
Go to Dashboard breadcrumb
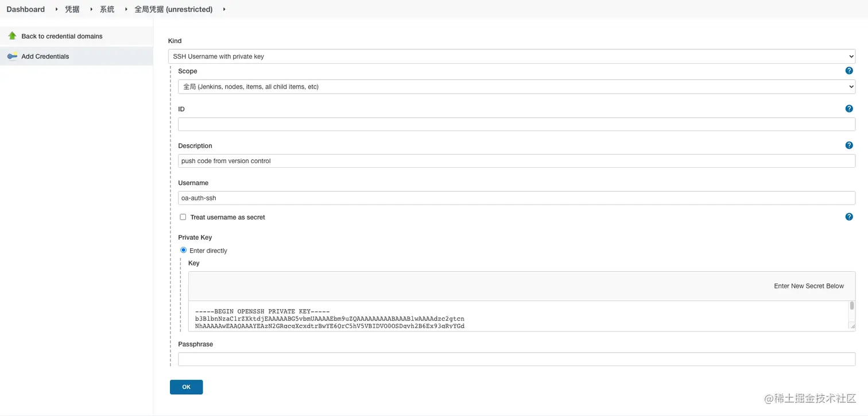click(x=26, y=9)
